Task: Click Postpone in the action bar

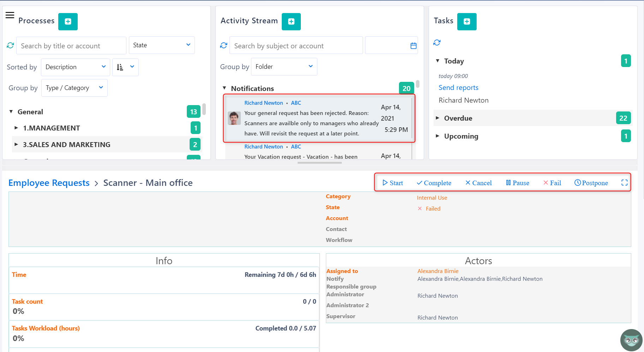Action: pos(591,183)
